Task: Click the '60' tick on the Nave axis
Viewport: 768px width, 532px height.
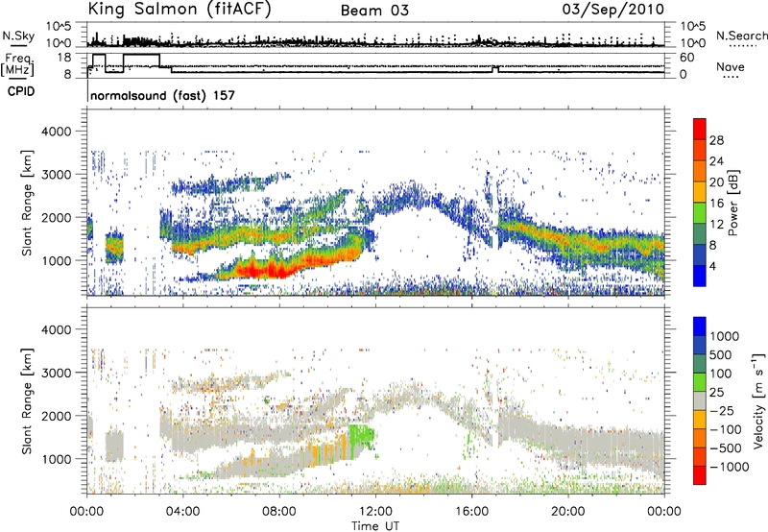Action: 687,58
